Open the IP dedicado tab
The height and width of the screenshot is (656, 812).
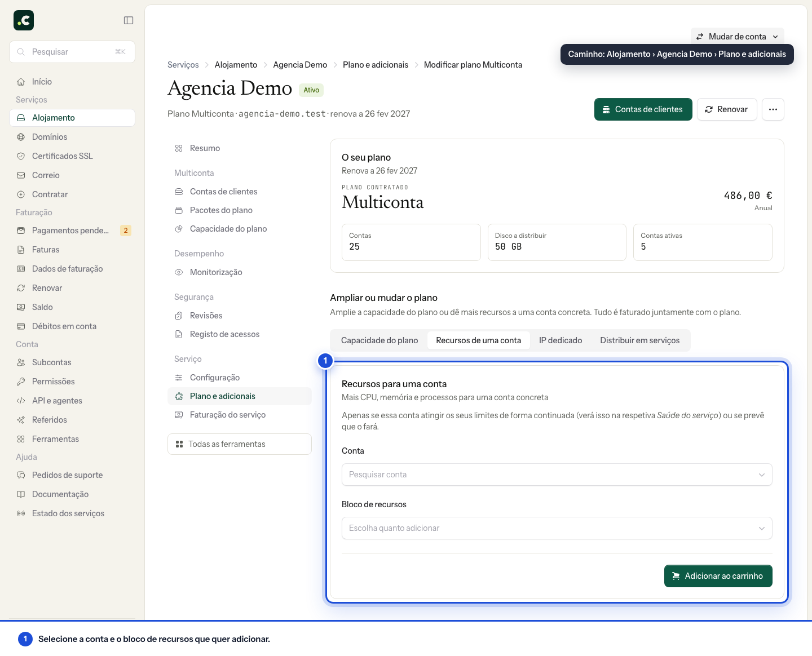[561, 340]
